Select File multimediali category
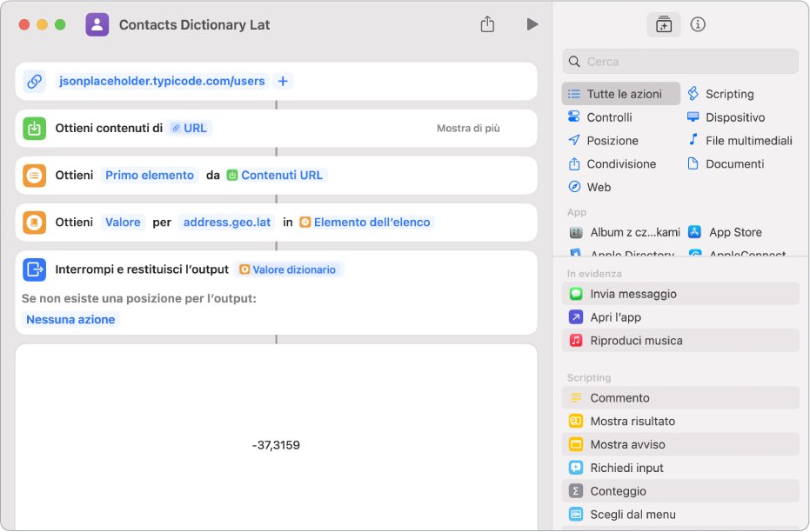This screenshot has width=810, height=532. (x=748, y=140)
